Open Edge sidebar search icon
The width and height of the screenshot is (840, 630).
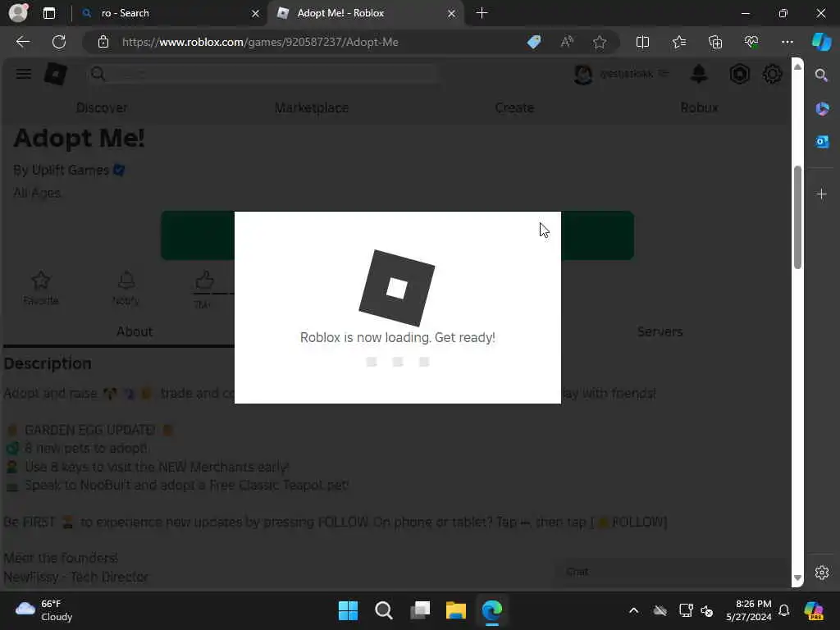coord(821,75)
